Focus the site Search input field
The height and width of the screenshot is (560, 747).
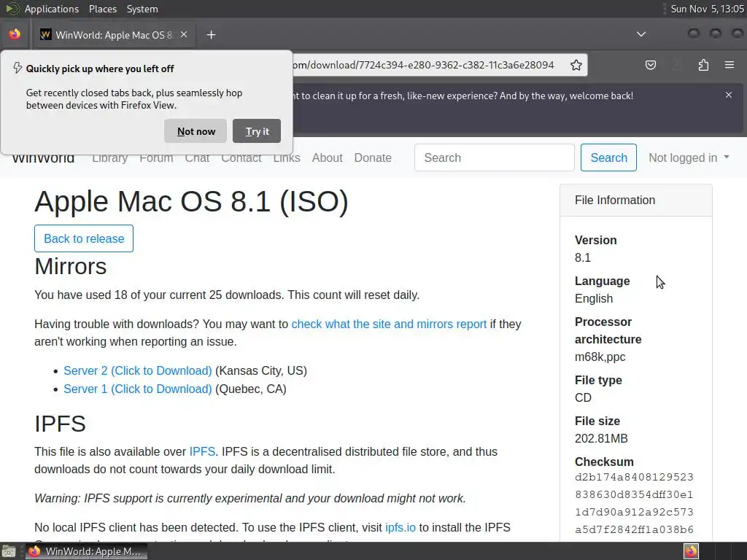494,157
